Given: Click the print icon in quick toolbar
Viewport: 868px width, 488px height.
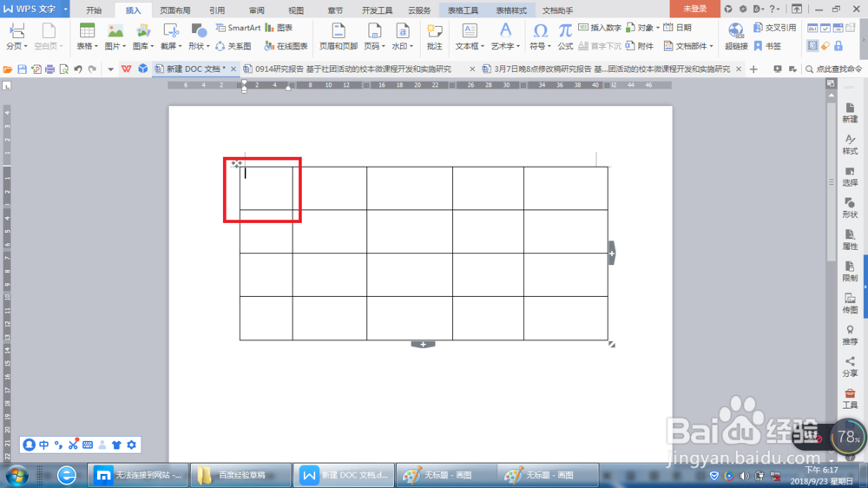Looking at the screenshot, I should [49, 69].
